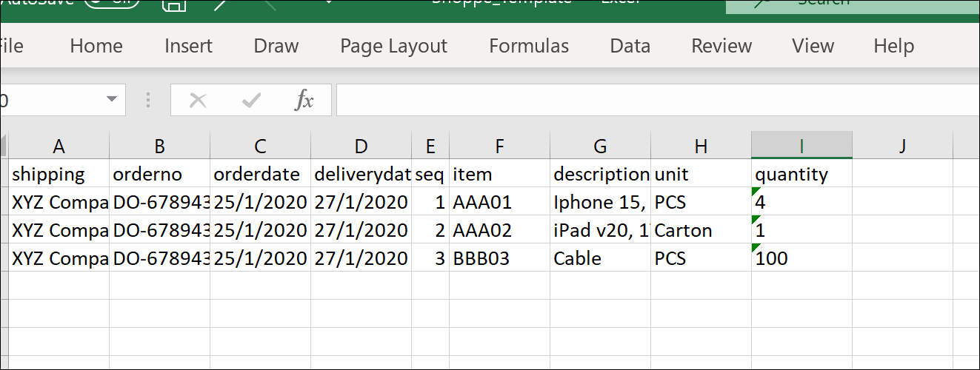Select the cell containing quantity 100
980x370 pixels.
[801, 258]
